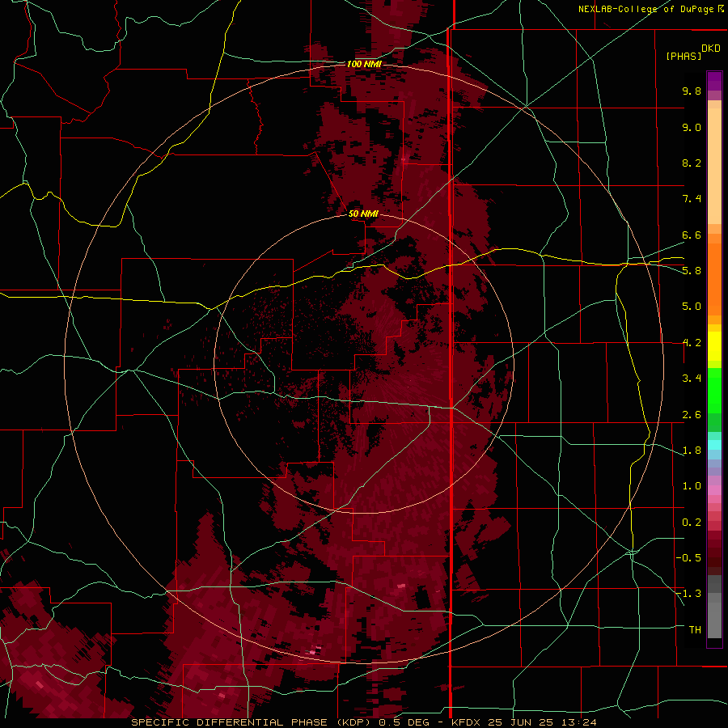Image resolution: width=728 pixels, height=728 pixels.
Task: Click the 7.4 scale value
Action: click(692, 199)
